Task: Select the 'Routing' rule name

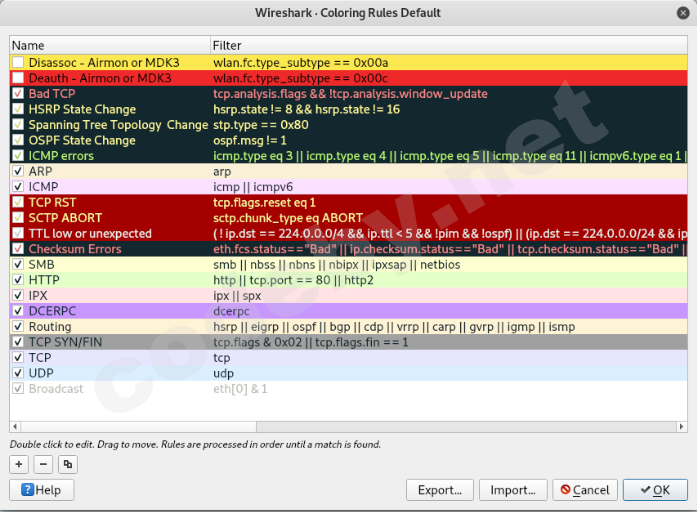Action: (x=50, y=327)
